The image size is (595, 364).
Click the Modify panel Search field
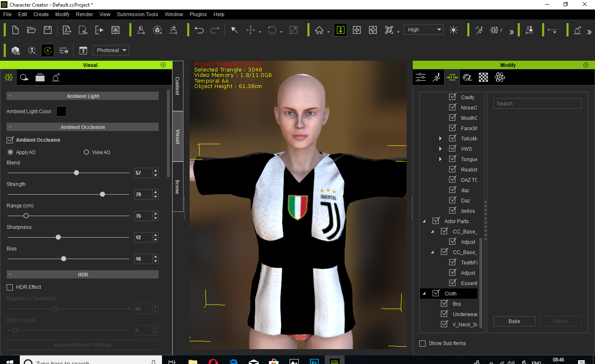tap(537, 103)
